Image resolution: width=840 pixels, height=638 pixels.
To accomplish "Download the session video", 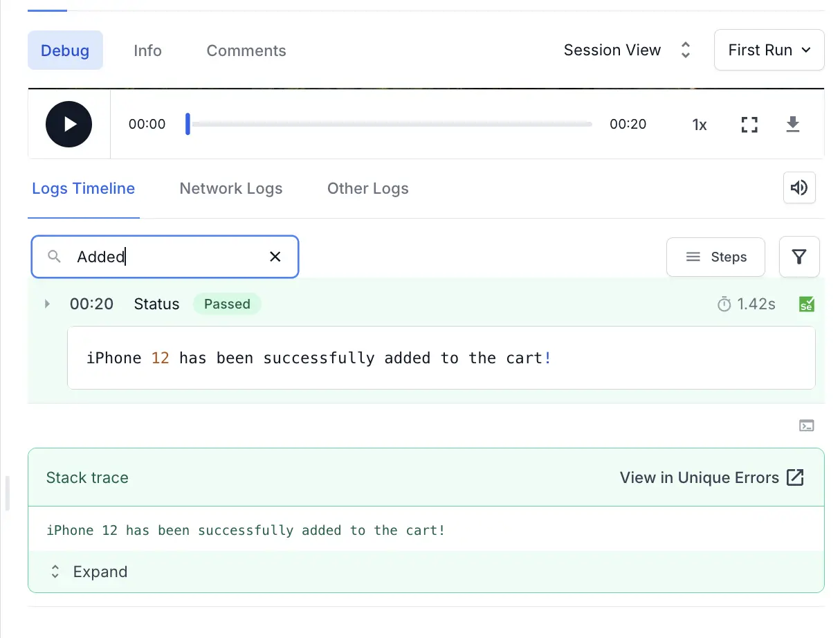I will click(x=793, y=125).
